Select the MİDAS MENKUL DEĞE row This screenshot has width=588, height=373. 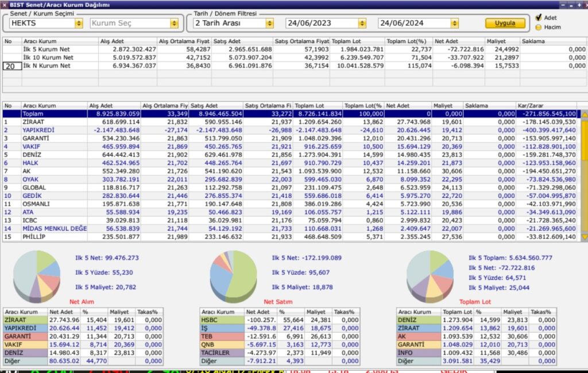coord(289,229)
